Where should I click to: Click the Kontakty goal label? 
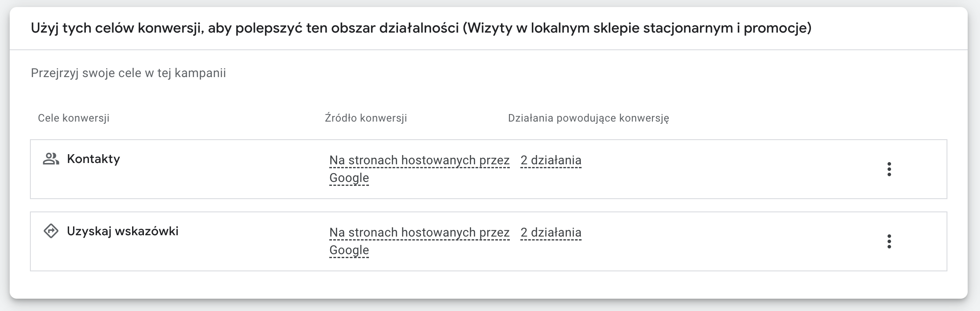(93, 159)
